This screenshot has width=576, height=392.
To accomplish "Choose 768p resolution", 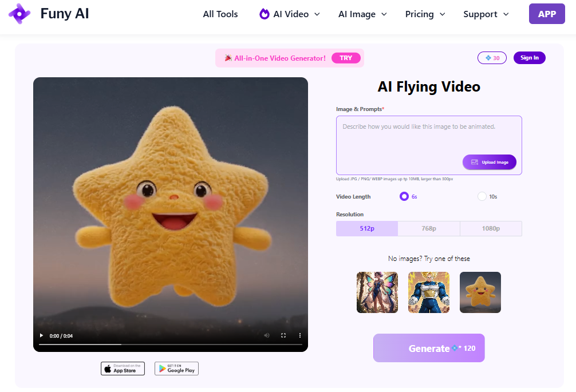I will (x=429, y=228).
